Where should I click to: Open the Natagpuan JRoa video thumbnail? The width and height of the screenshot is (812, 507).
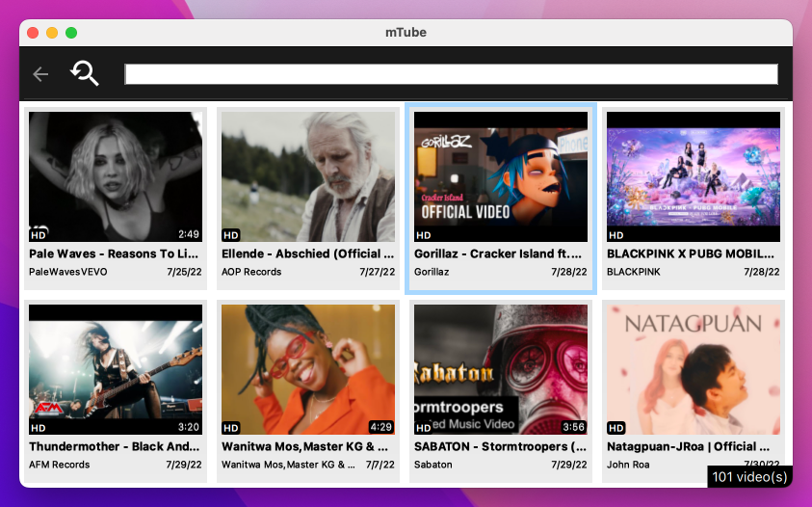(694, 369)
